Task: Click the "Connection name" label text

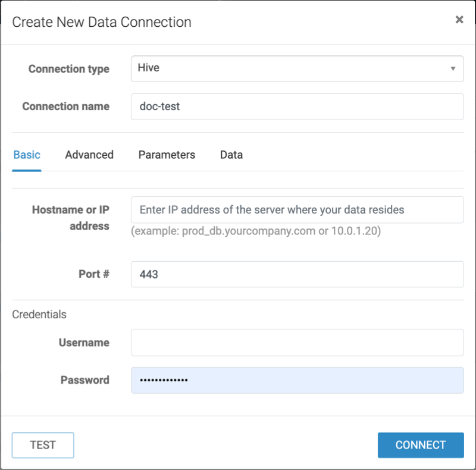Action: 66,106
